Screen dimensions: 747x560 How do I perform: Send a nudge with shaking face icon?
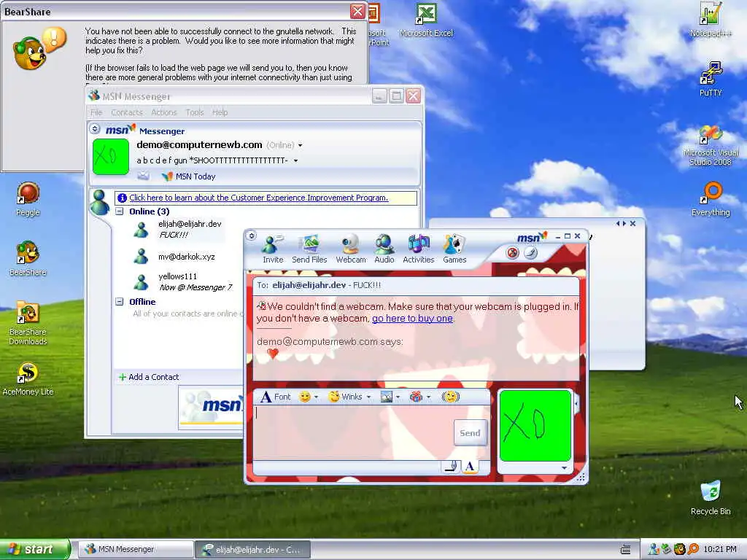pos(450,397)
